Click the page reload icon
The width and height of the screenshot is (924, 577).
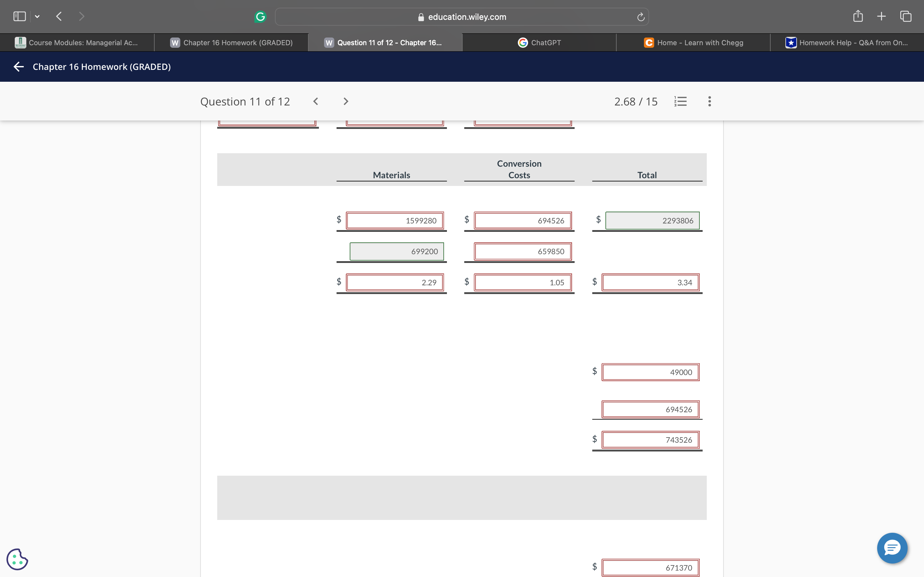641,17
